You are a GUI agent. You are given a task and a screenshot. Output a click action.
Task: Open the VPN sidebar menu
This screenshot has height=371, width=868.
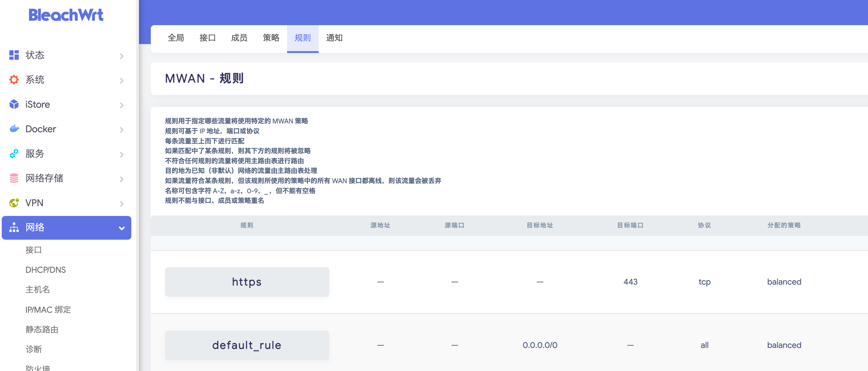click(67, 203)
